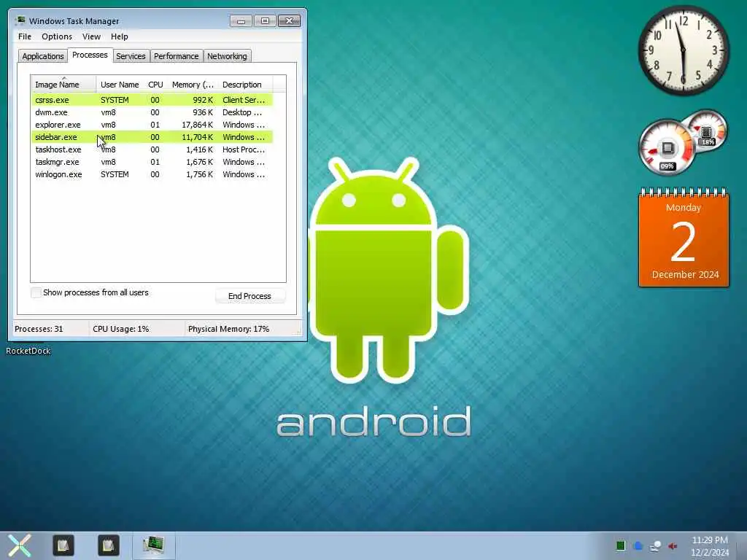This screenshot has height=560, width=747.
Task: Open the second pinned notepad taskbar icon
Action: tap(108, 545)
